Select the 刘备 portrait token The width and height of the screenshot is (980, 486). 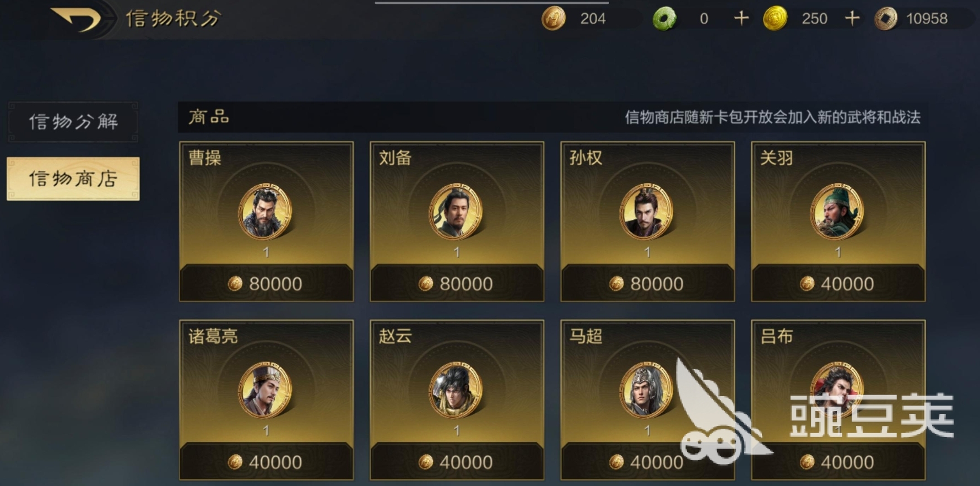point(456,211)
